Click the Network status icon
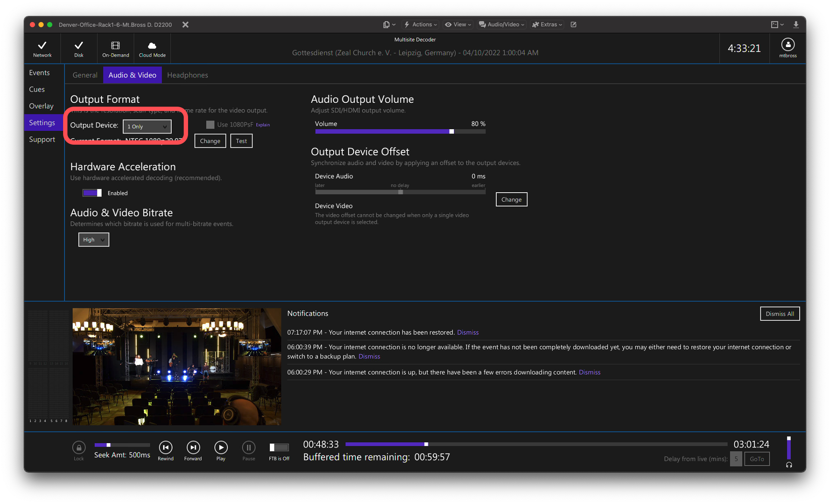The height and width of the screenshot is (504, 830). [x=42, y=48]
